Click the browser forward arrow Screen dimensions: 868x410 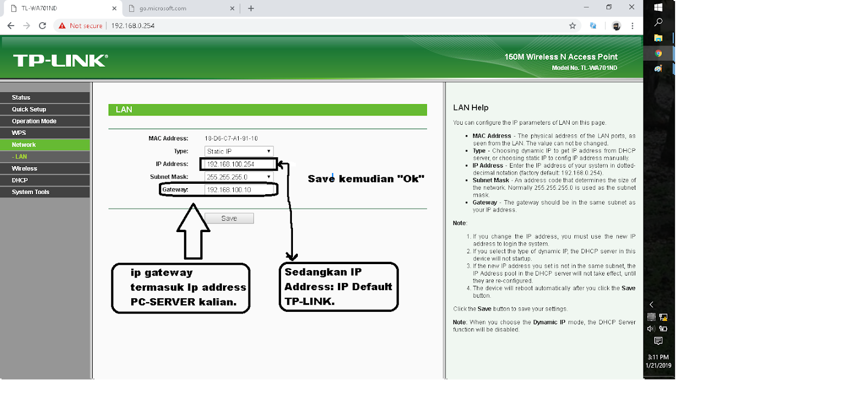coord(27,25)
